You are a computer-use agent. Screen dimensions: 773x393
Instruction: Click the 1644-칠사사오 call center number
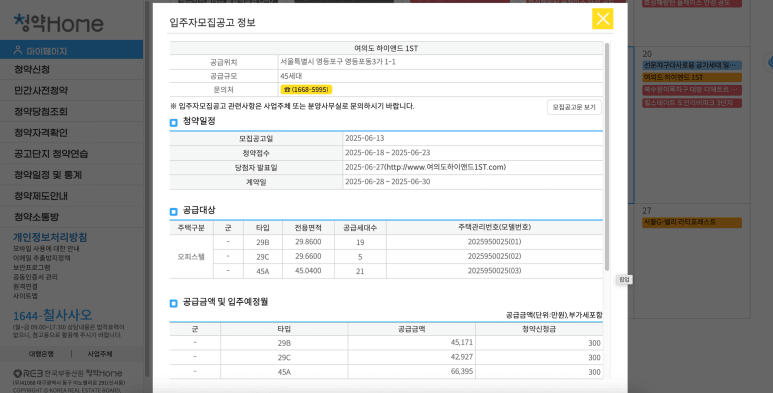[x=52, y=315]
